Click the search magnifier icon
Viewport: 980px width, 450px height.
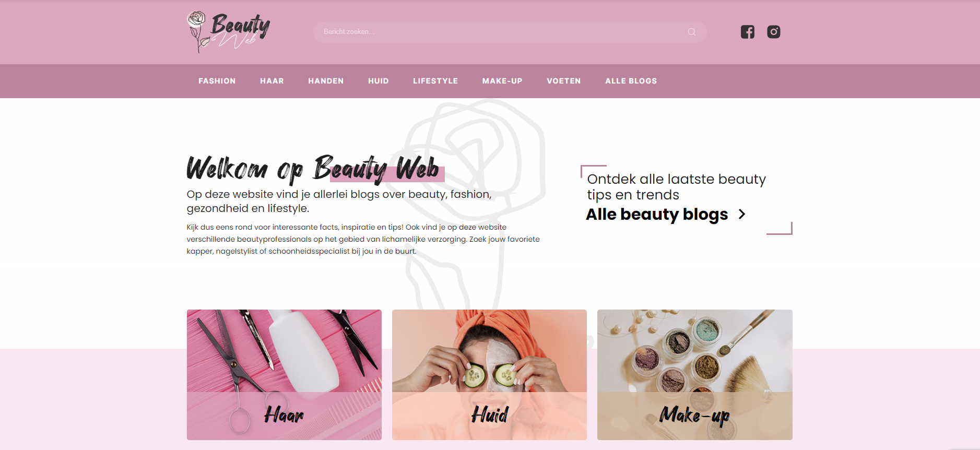[x=691, y=32]
